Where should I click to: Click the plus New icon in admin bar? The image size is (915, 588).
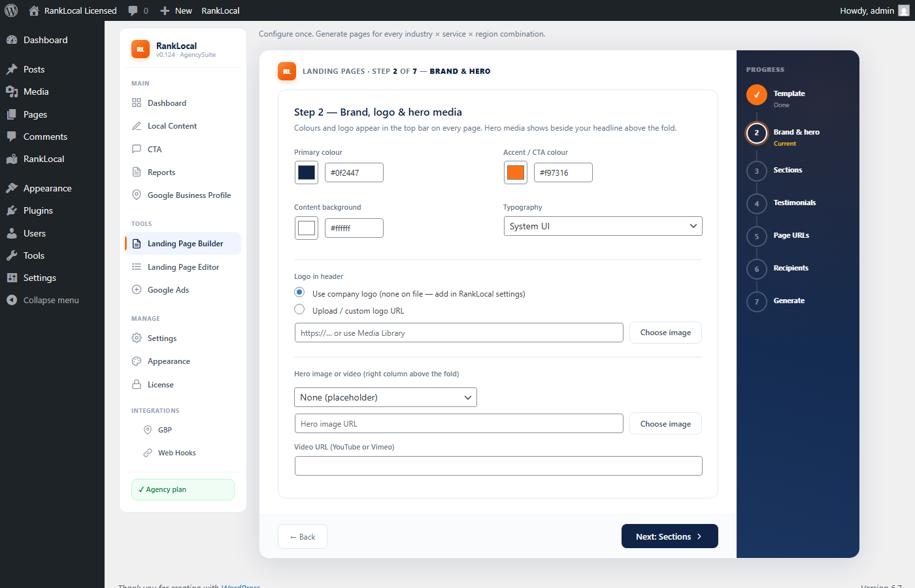[x=165, y=10]
